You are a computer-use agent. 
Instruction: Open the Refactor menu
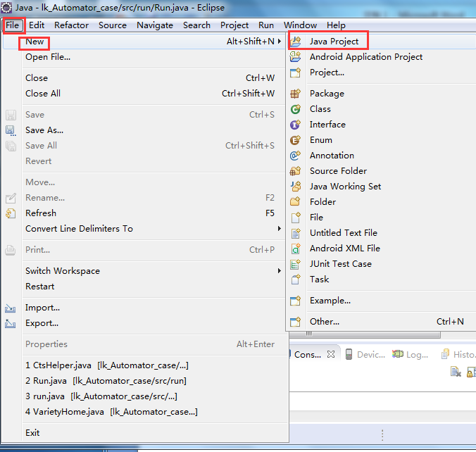tap(72, 25)
